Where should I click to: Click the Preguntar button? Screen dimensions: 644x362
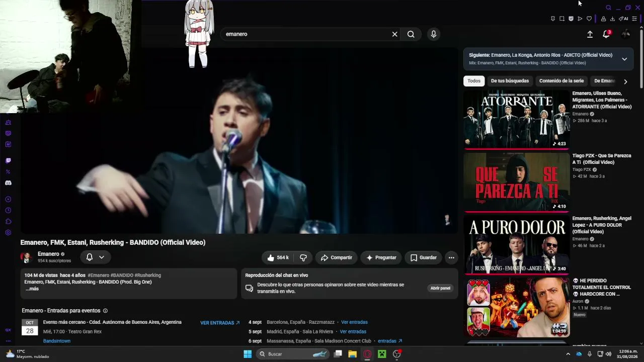click(x=381, y=257)
